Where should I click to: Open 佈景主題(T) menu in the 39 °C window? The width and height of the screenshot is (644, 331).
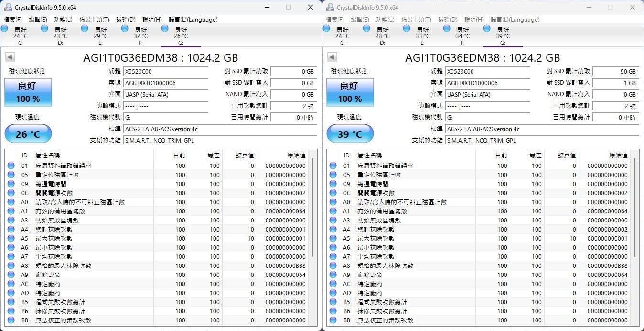tap(416, 20)
